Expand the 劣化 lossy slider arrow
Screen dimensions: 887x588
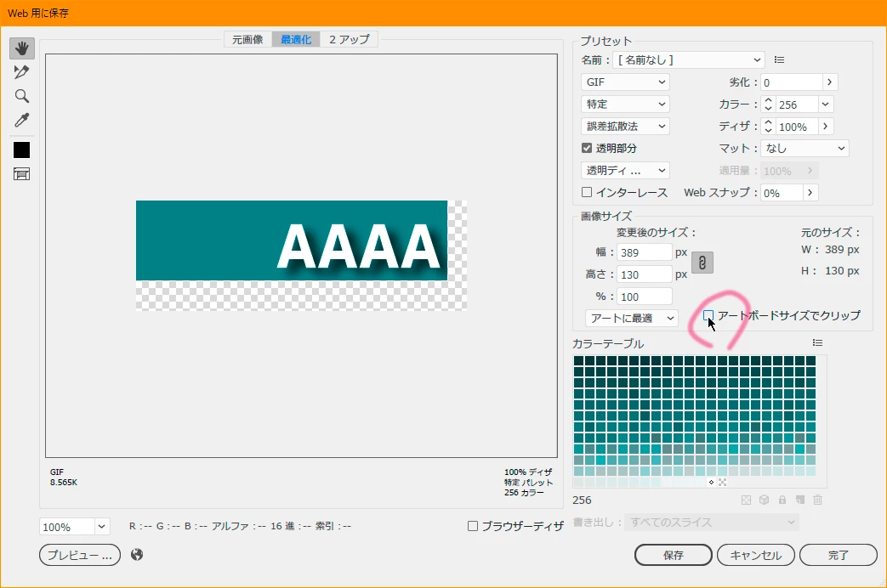click(829, 82)
